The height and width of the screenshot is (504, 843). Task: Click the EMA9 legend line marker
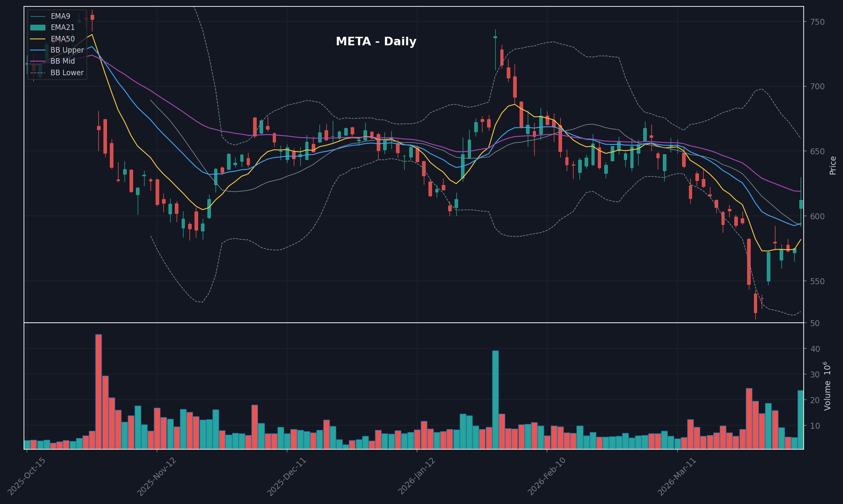[38, 16]
